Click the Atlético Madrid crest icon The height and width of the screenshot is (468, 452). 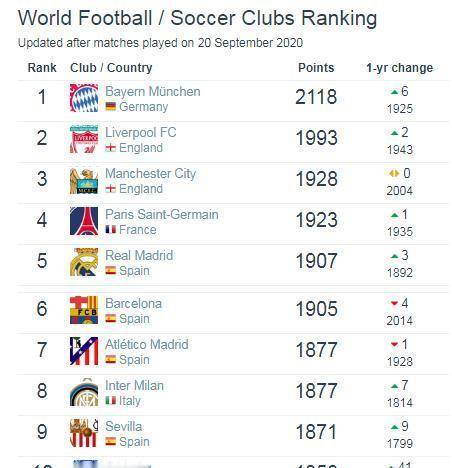click(x=84, y=351)
